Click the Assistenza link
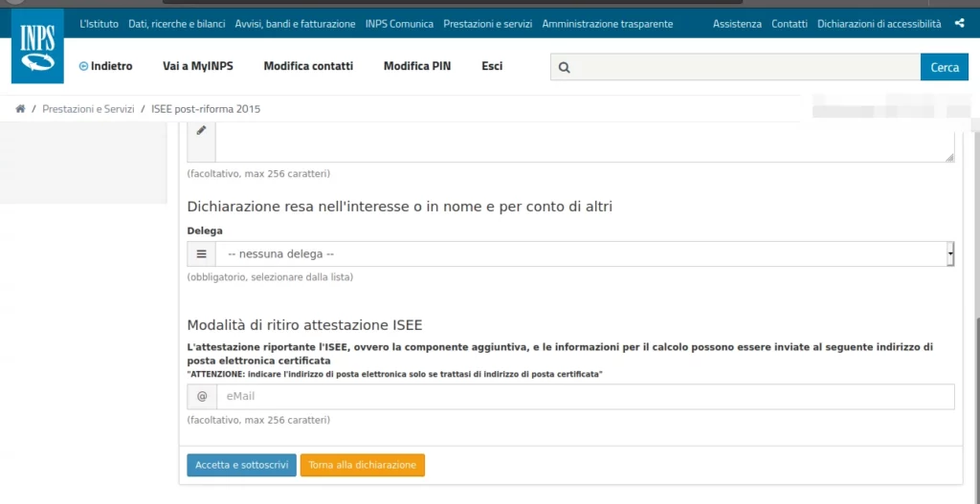980x504 pixels. pyautogui.click(x=737, y=24)
